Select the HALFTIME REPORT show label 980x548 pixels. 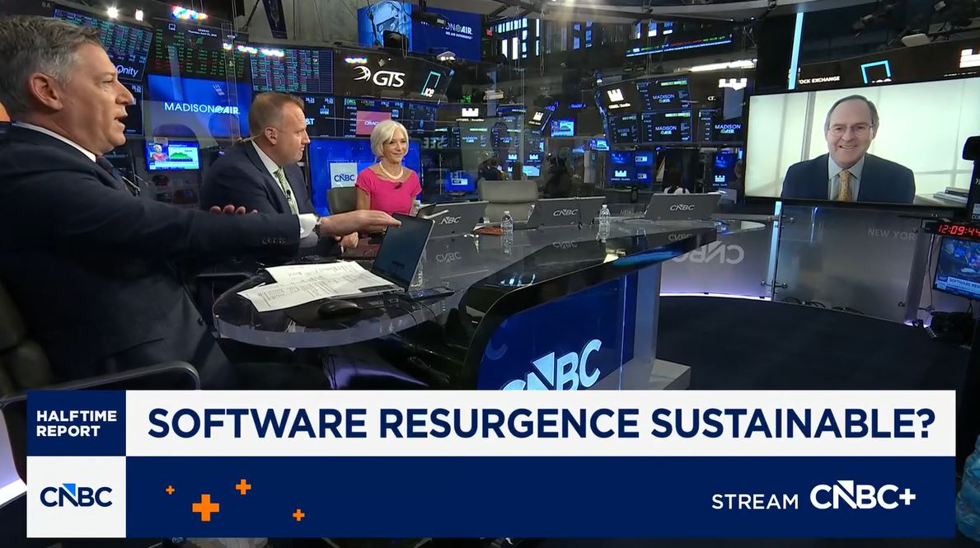(x=76, y=424)
